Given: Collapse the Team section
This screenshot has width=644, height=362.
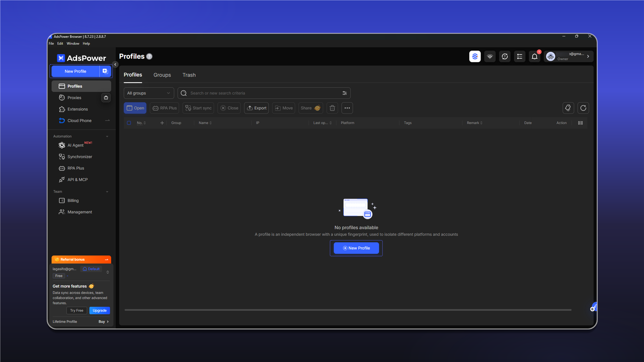Looking at the screenshot, I should [x=107, y=192].
